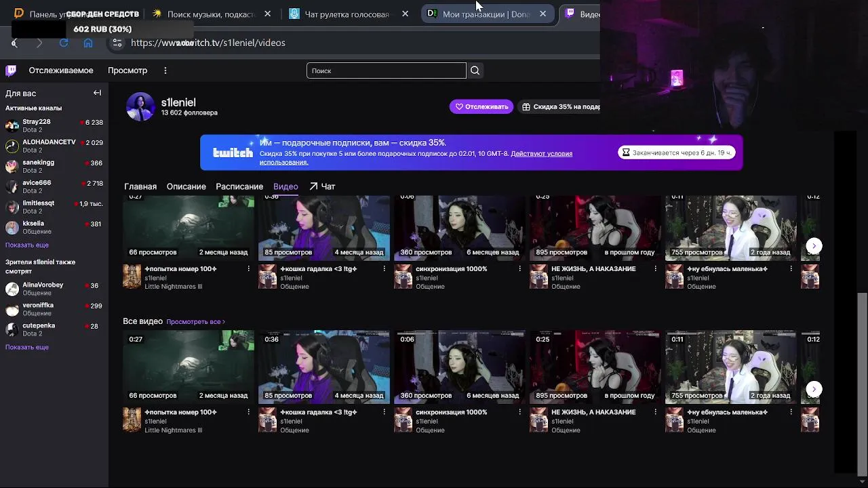Open top-row кошка гадалка video thumbnail
This screenshot has width=868, height=488.
[x=324, y=228]
